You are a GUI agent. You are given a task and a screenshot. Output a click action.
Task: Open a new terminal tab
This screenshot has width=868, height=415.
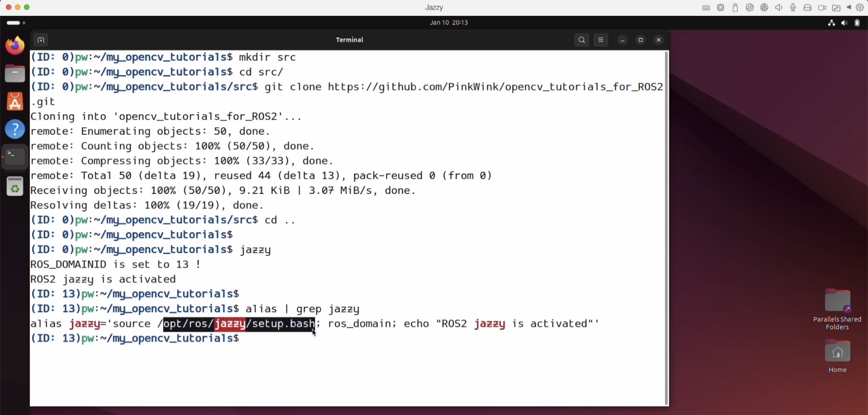(41, 40)
